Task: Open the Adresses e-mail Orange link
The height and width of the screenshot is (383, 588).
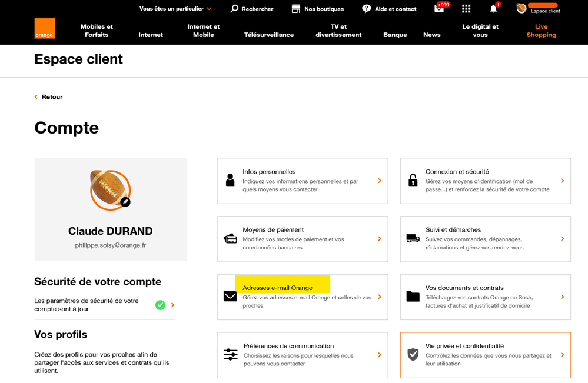Action: [x=277, y=288]
